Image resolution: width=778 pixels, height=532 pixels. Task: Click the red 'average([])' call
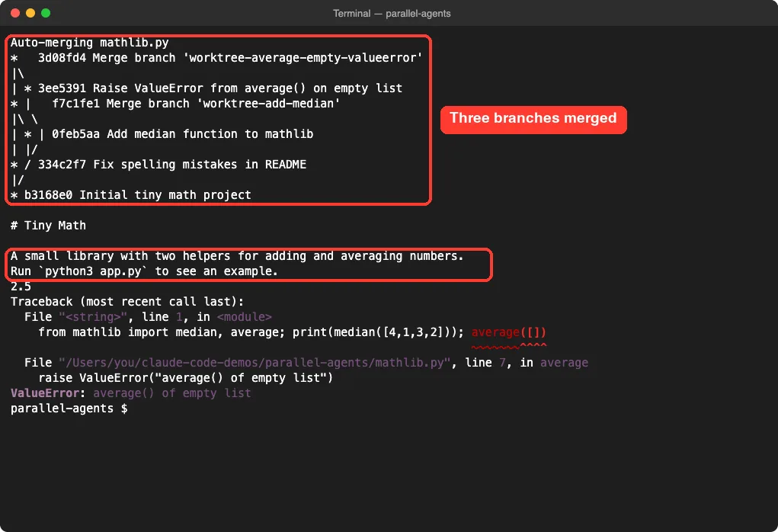pyautogui.click(x=508, y=332)
